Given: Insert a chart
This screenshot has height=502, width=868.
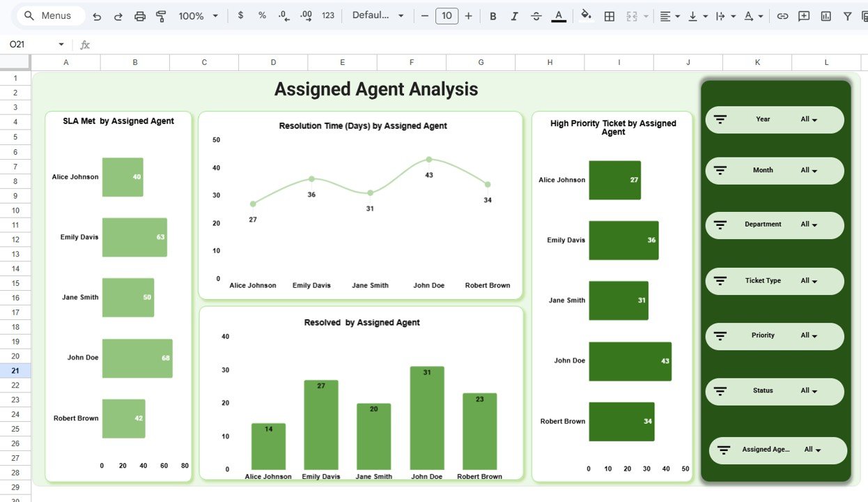Looking at the screenshot, I should pyautogui.click(x=825, y=15).
